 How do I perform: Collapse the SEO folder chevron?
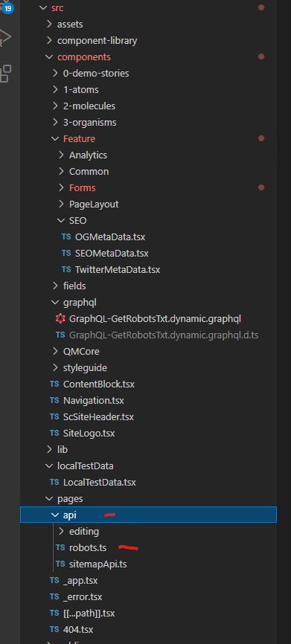pos(61,221)
